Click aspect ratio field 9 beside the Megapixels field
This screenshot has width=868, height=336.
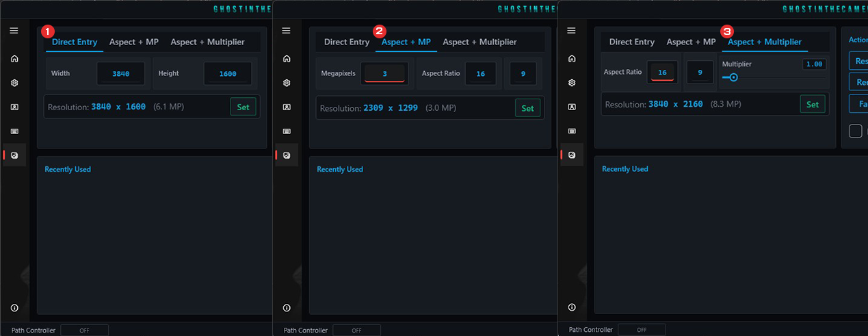pyautogui.click(x=523, y=73)
